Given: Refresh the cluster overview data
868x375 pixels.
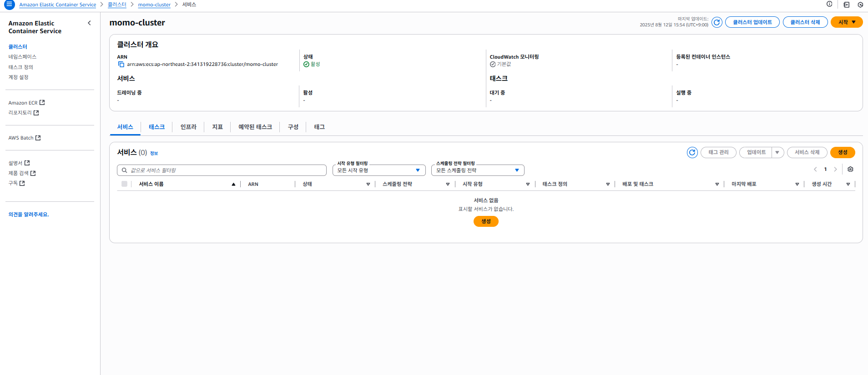Looking at the screenshot, I should [717, 22].
